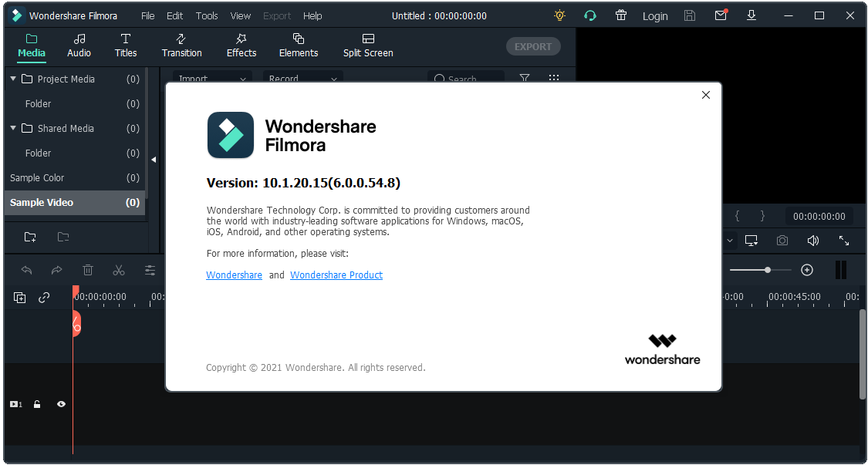The image size is (868, 465).
Task: Open the Media tab
Action: coord(32,46)
